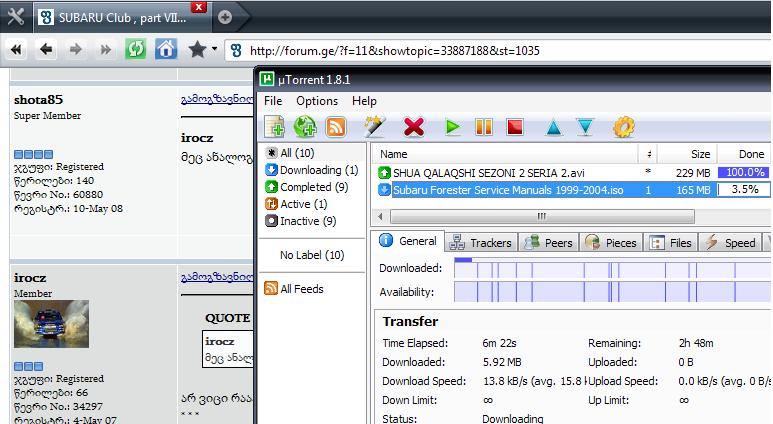773x424 pixels.
Task: Move torrent up queue arrow
Action: [x=554, y=127]
